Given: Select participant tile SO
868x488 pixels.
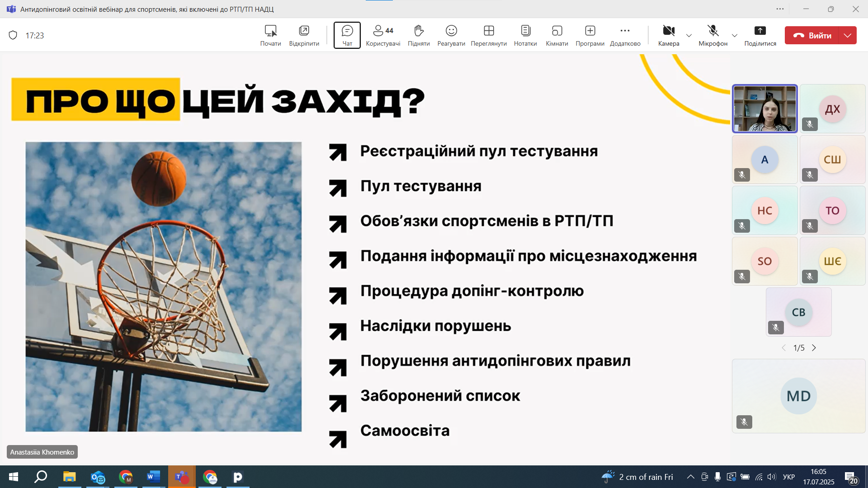Looking at the screenshot, I should point(765,261).
